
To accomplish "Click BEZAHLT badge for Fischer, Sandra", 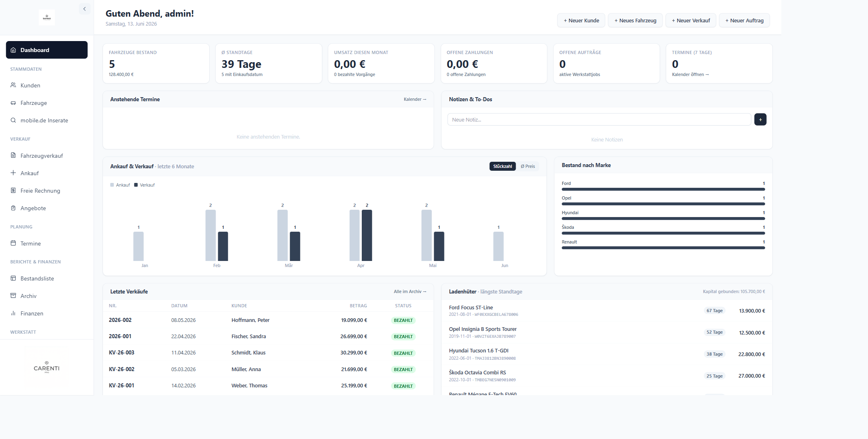I will (x=403, y=337).
